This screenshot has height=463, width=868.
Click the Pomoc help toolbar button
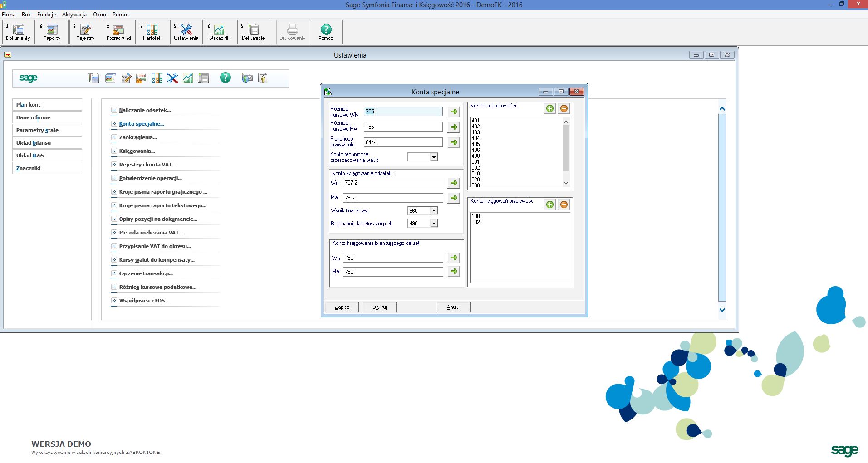(326, 32)
